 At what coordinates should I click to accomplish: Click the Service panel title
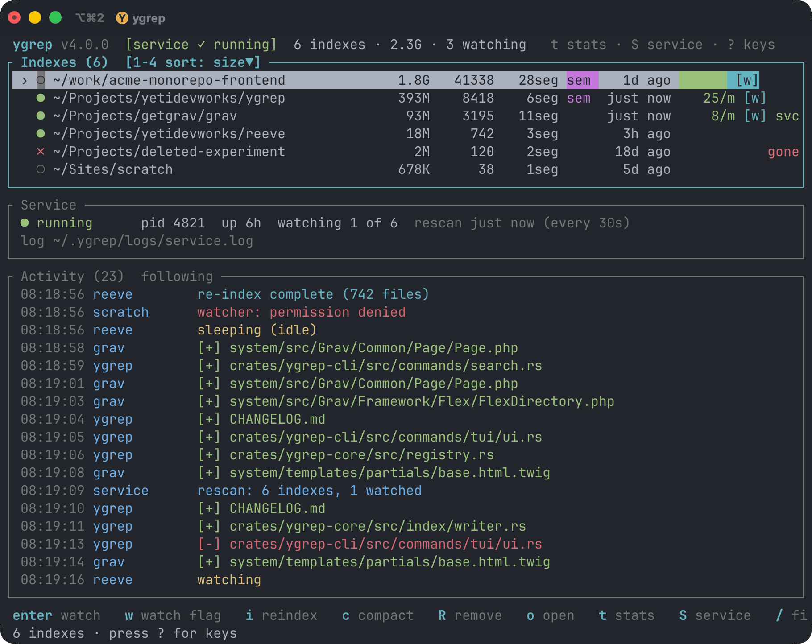(x=49, y=205)
